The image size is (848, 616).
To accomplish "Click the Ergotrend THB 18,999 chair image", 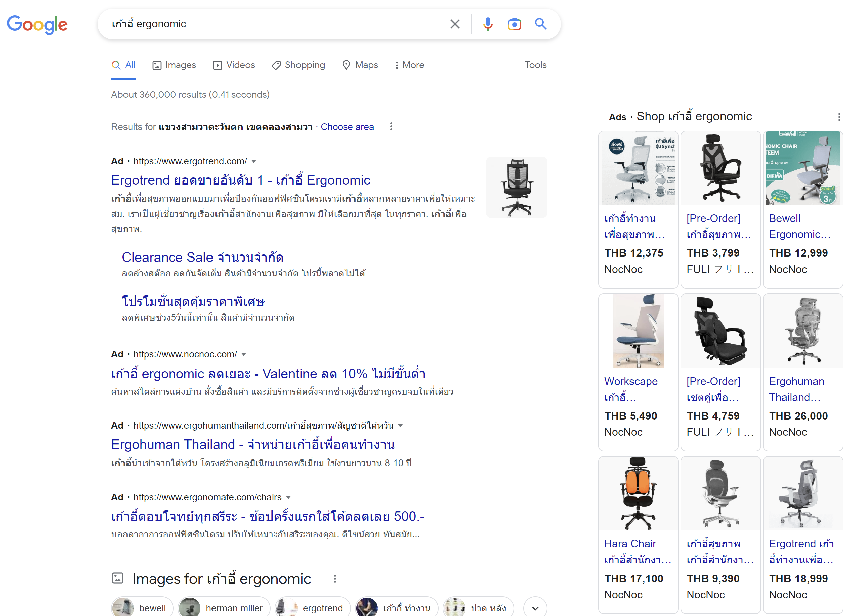I will (803, 494).
